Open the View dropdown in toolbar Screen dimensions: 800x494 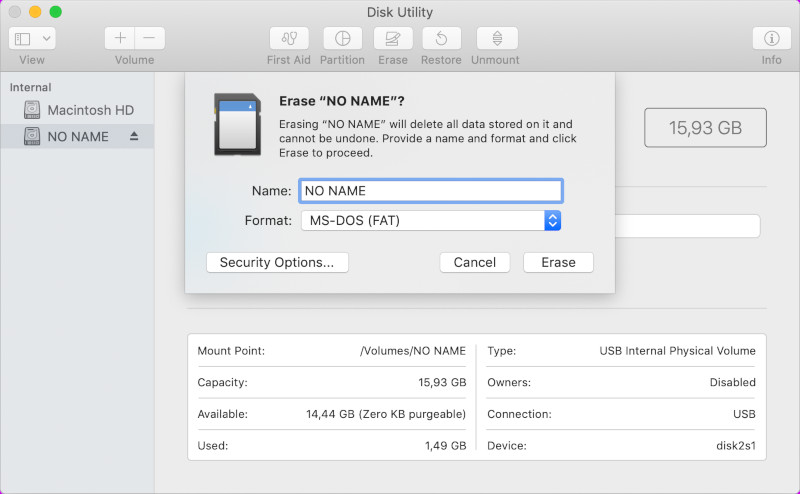coord(33,39)
